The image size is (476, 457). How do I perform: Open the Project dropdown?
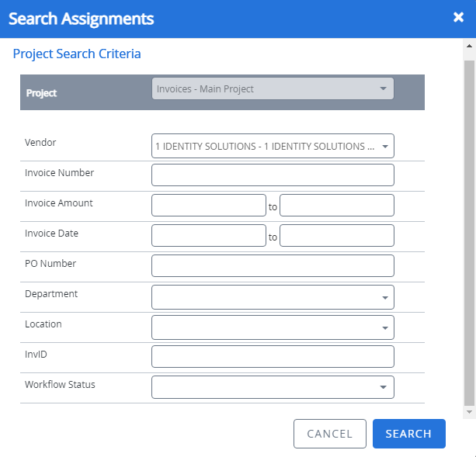pyautogui.click(x=273, y=89)
